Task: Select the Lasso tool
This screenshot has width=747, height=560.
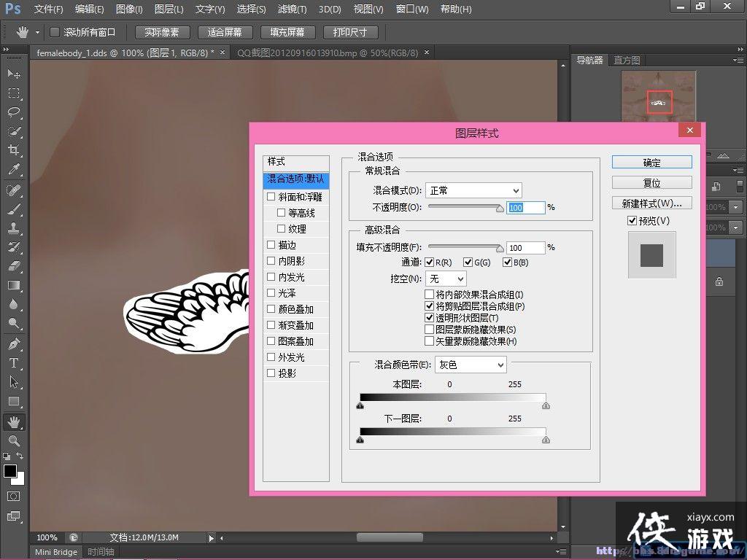Action: 14,112
